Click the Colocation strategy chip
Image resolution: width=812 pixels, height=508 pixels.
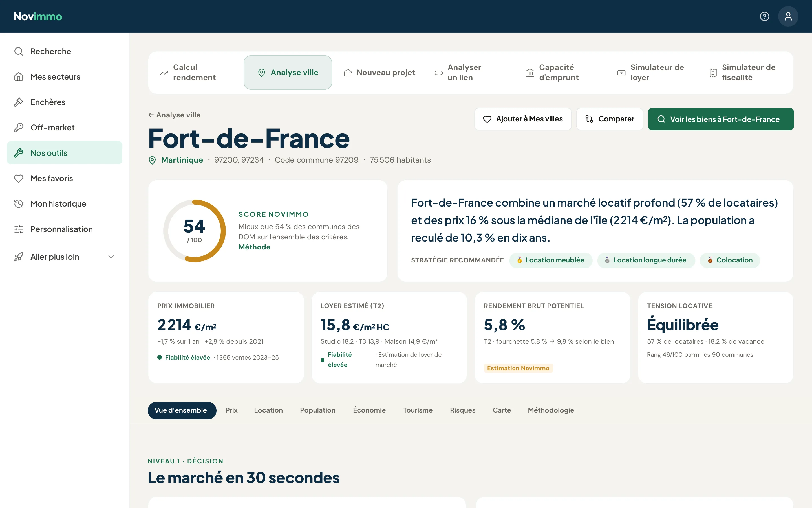(x=730, y=260)
